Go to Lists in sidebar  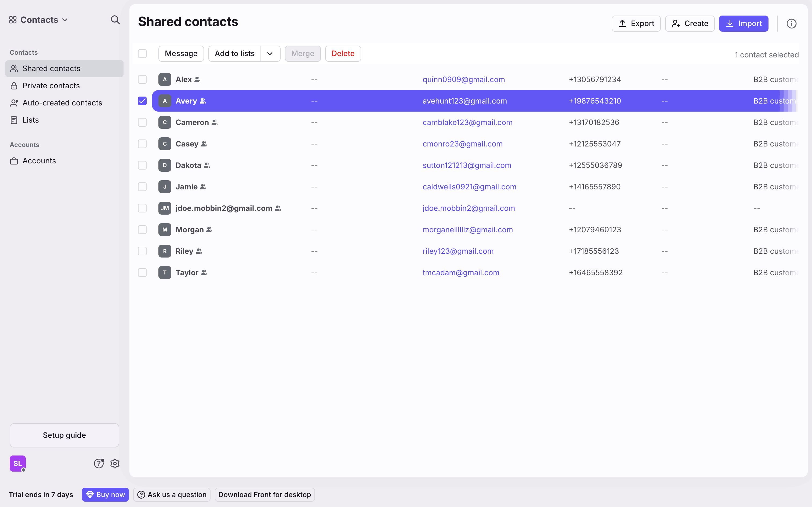tap(31, 120)
